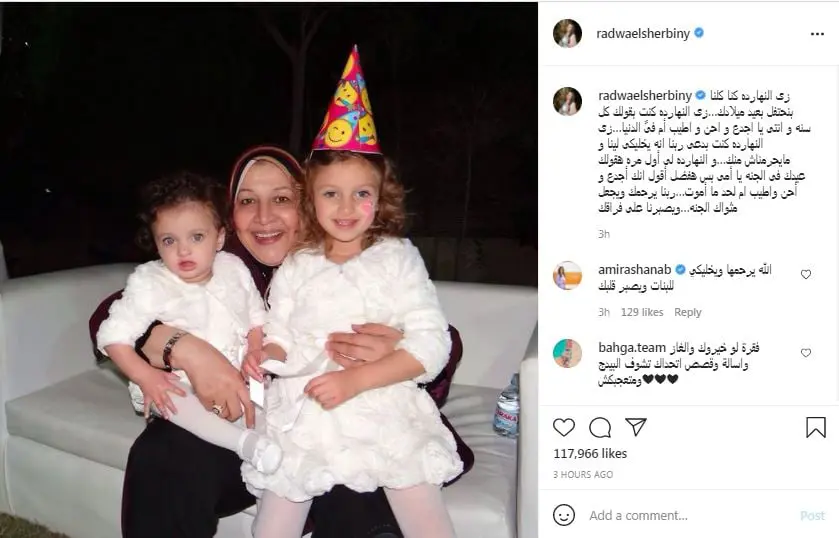Open the three-dot more options menu
This screenshot has height=538, width=839.
817,34
